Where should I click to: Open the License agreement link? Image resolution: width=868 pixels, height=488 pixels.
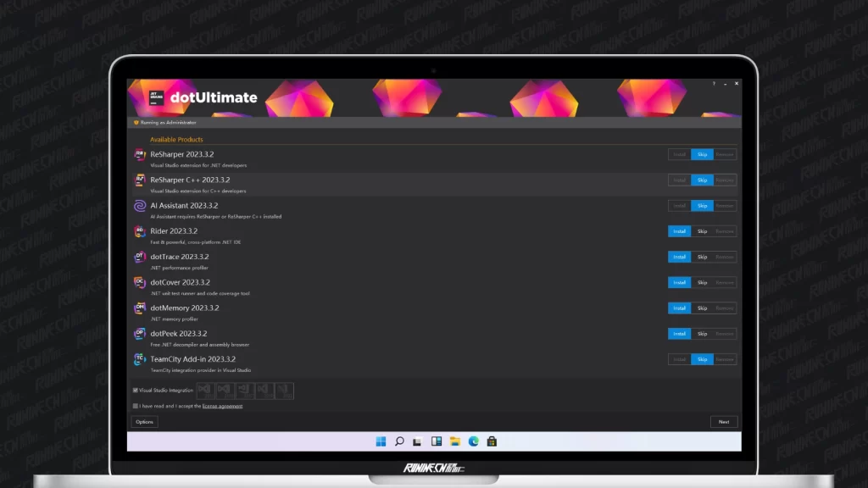coord(222,406)
